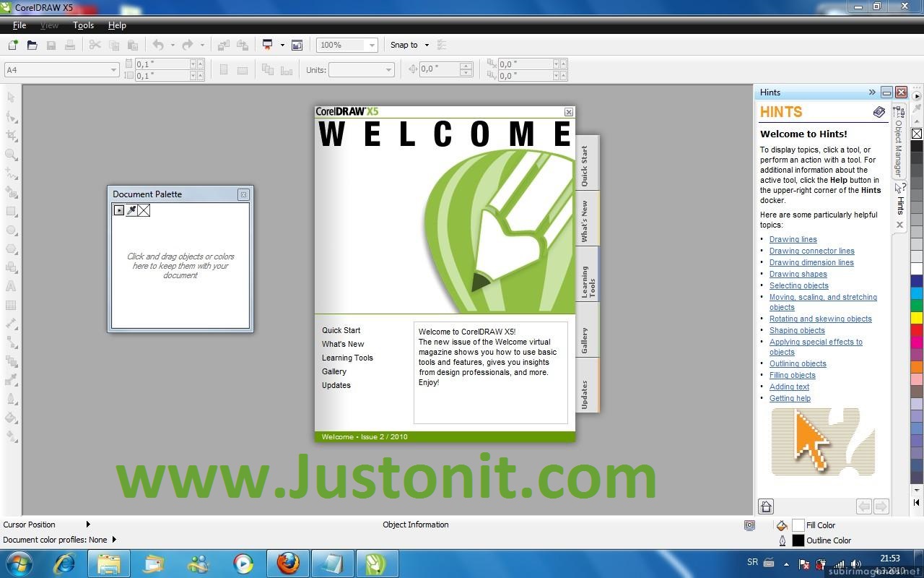The image size is (924, 578).
Task: Click the Paste clipboard icon
Action: [x=133, y=45]
